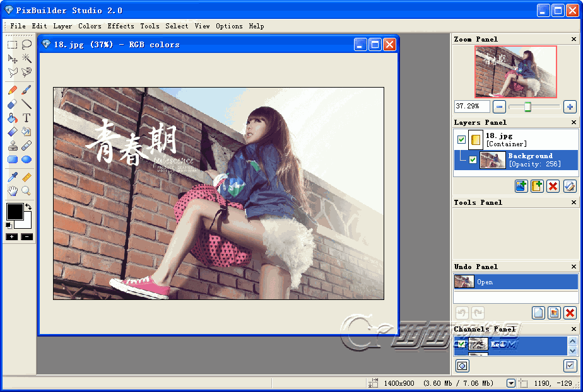Select the Polygonal Lasso tool
Viewport: 583px width, 392px height.
pyautogui.click(x=12, y=72)
